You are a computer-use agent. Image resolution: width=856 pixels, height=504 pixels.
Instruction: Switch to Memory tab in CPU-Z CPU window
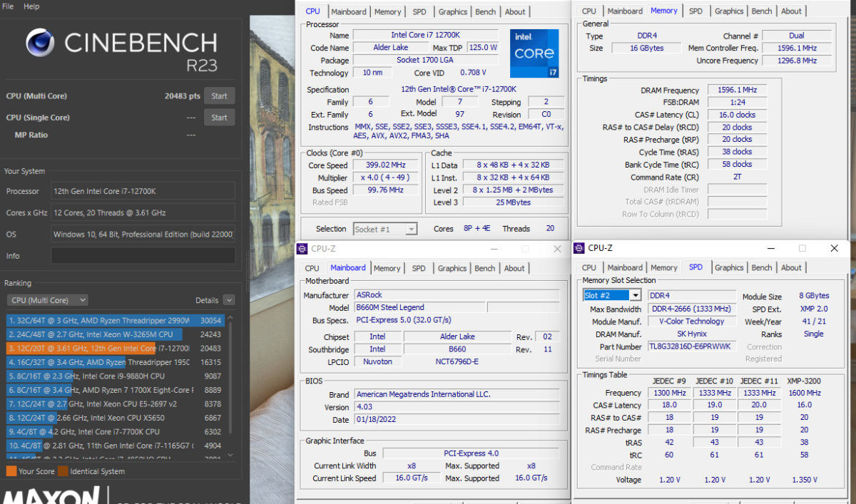387,11
